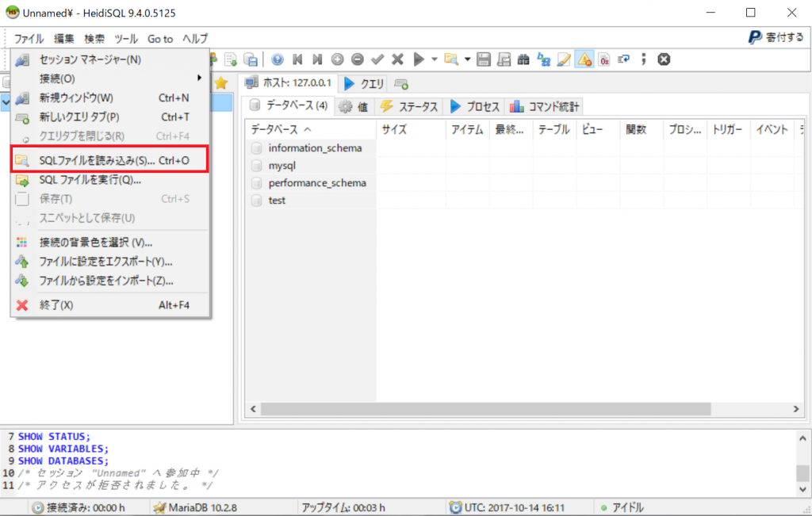Open load SQL file dropdown arrow
812x516 pixels.
tap(467, 59)
